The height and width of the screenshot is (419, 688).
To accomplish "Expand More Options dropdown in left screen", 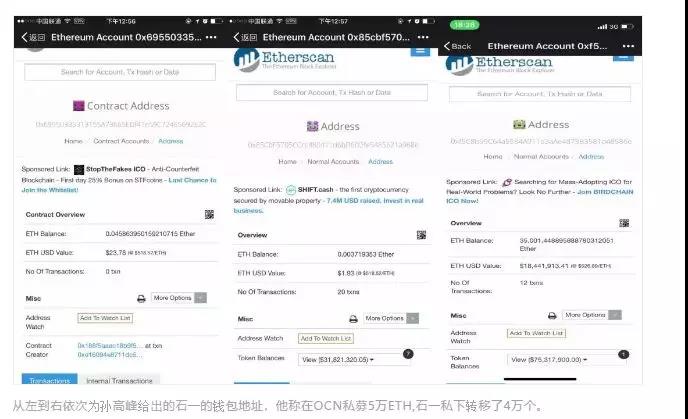I will tap(179, 298).
